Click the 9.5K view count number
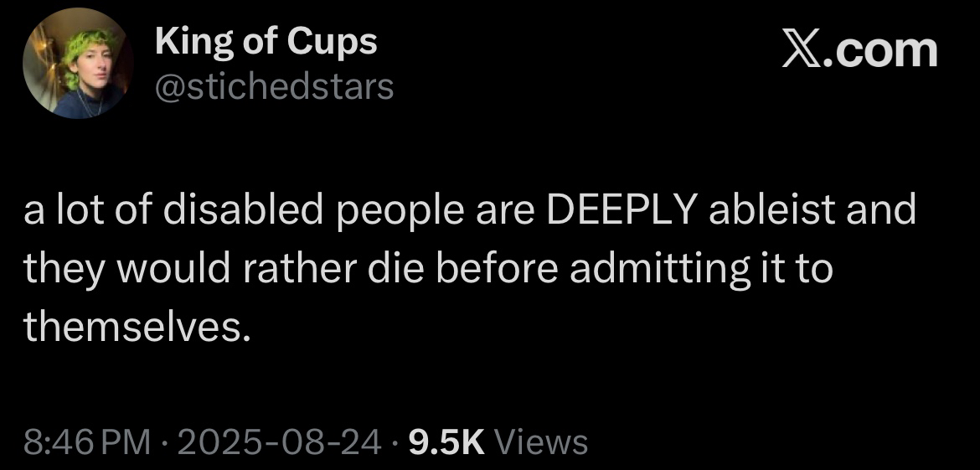980x470 pixels. 446,442
